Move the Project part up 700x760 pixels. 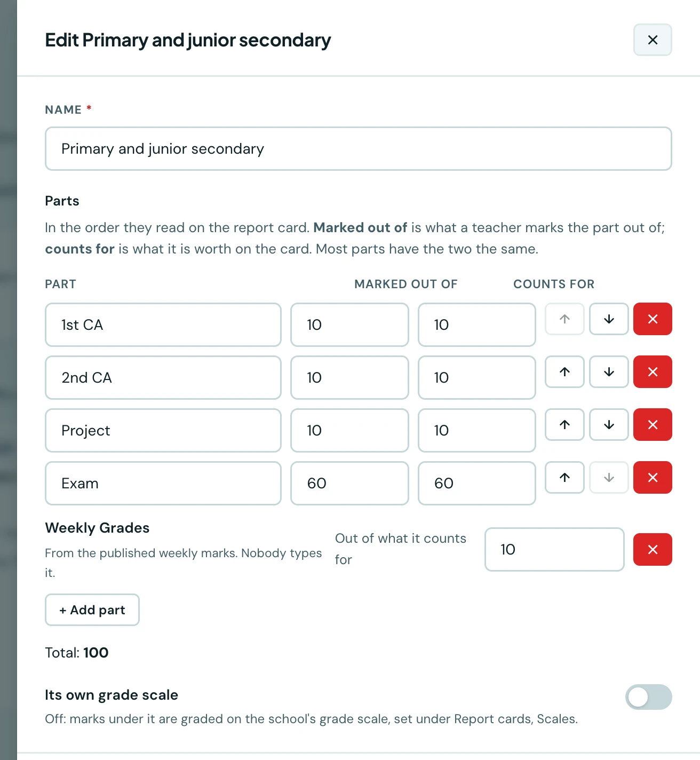pyautogui.click(x=564, y=425)
